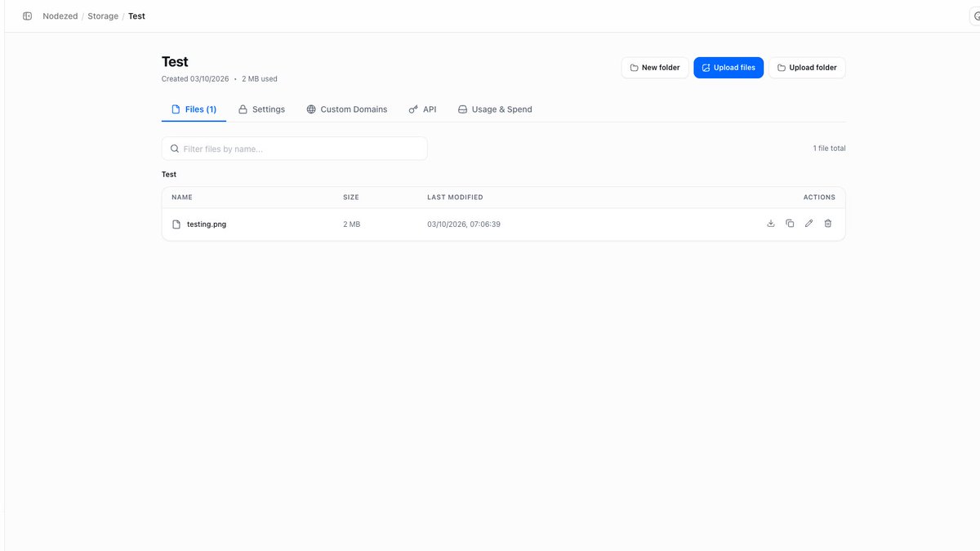Select the API tab
This screenshot has width=980, height=551.
(422, 109)
